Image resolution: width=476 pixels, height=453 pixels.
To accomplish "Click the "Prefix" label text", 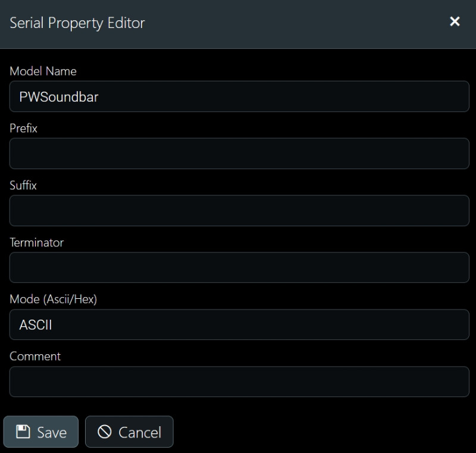I will click(23, 128).
